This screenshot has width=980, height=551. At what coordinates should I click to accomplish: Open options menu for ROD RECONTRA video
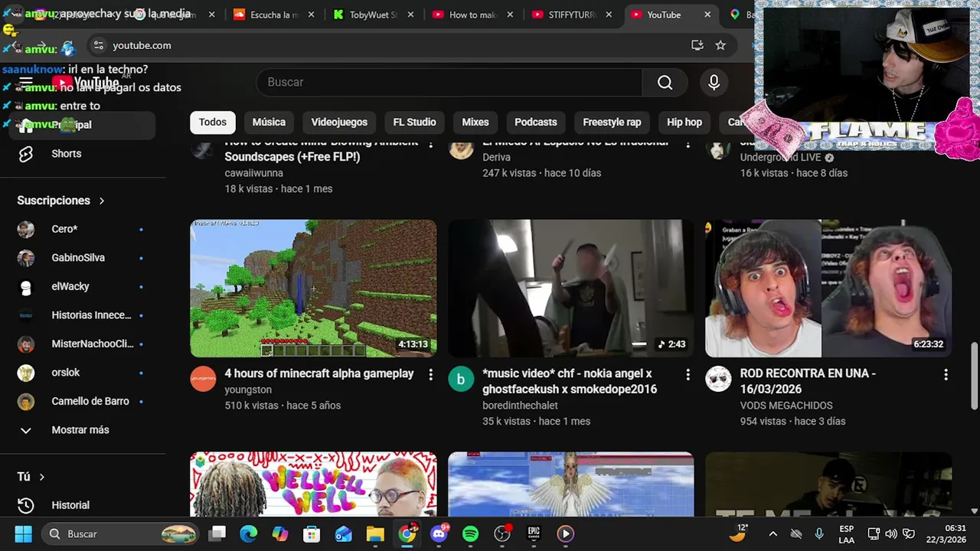(946, 374)
